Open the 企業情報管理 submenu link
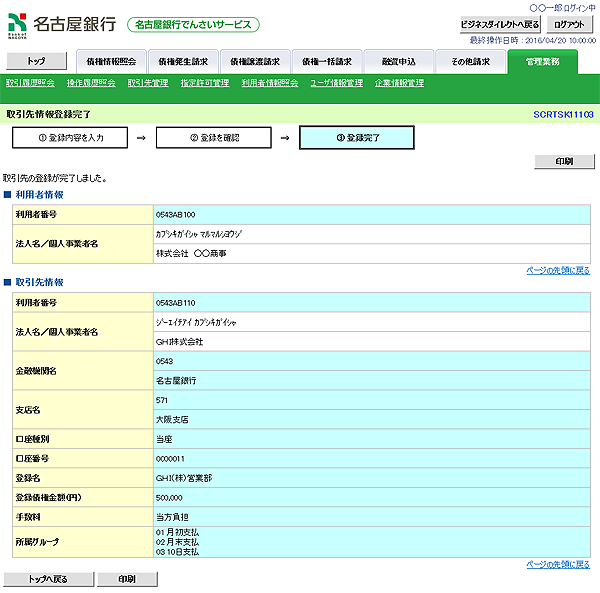Screen dimensions: 600x593 [x=399, y=83]
